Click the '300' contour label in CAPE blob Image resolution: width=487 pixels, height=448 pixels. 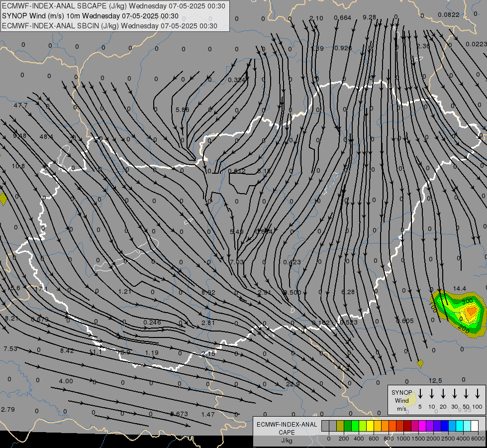click(x=467, y=301)
